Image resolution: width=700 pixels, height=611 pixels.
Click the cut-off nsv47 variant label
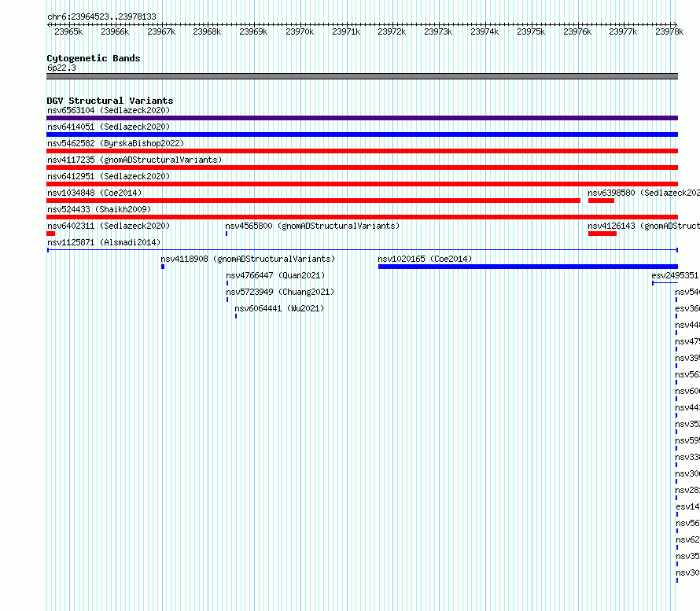[687, 341]
